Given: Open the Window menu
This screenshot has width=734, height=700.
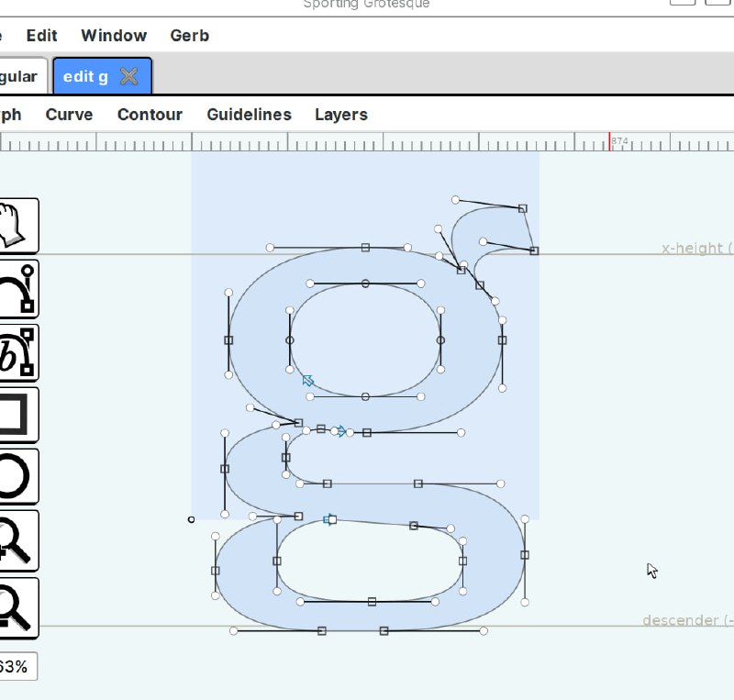Looking at the screenshot, I should point(114,36).
